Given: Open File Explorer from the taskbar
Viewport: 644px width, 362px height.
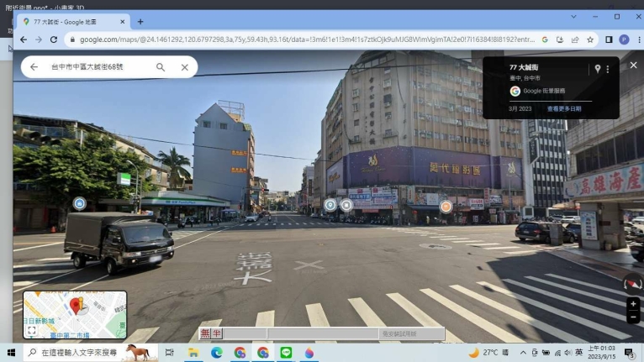Looking at the screenshot, I should tap(193, 353).
